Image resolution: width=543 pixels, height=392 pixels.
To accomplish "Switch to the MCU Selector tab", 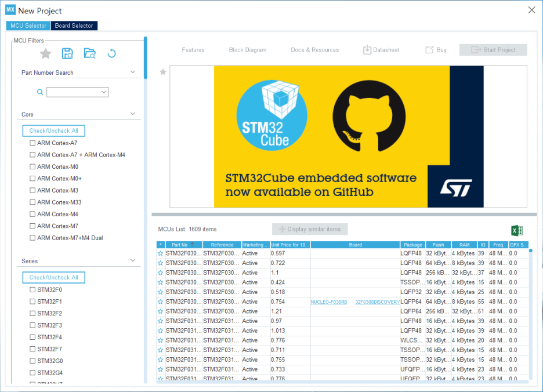I will pyautogui.click(x=28, y=26).
